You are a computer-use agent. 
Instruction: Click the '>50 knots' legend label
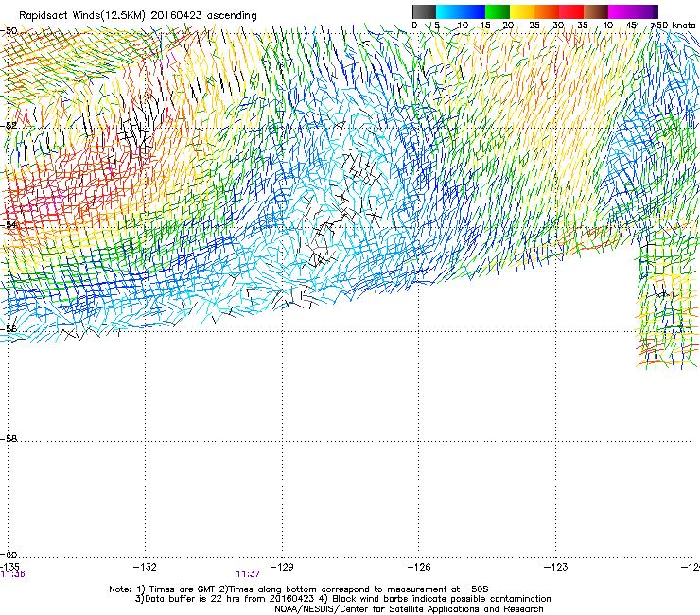click(x=674, y=26)
